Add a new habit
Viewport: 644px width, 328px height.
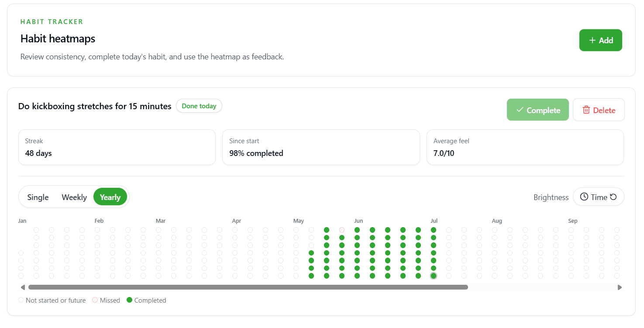click(x=600, y=40)
